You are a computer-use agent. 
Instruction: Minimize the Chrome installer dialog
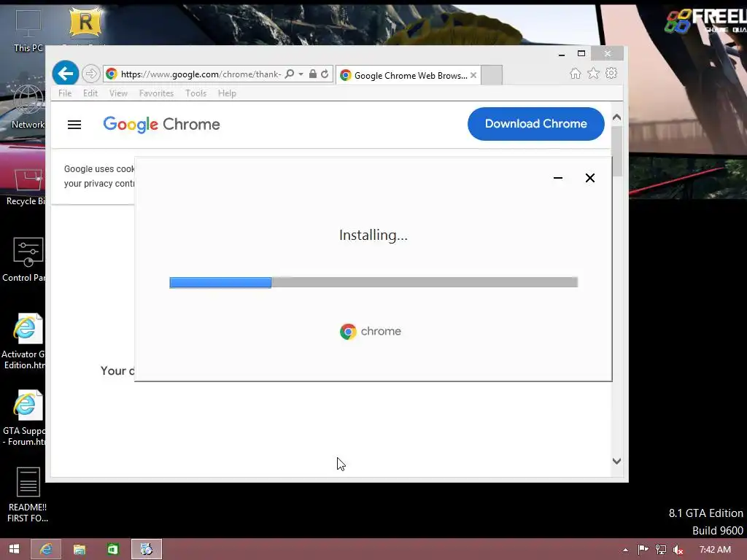[558, 178]
